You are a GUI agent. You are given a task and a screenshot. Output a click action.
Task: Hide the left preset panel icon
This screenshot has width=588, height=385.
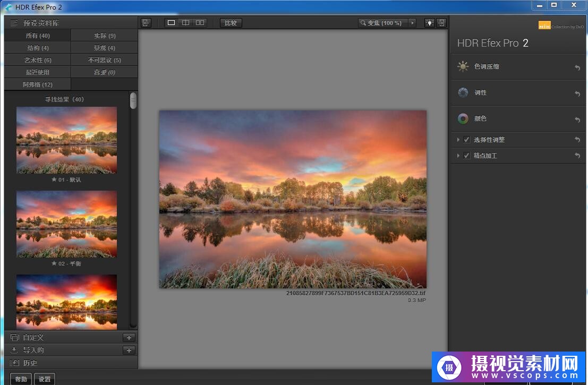(146, 23)
